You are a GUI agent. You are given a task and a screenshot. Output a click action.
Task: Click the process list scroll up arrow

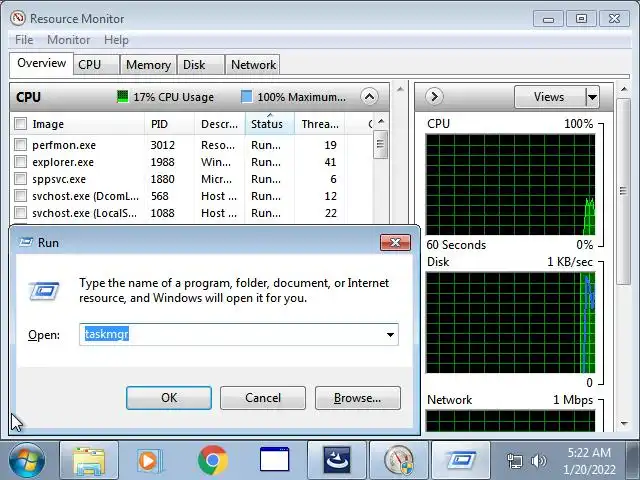(x=380, y=121)
